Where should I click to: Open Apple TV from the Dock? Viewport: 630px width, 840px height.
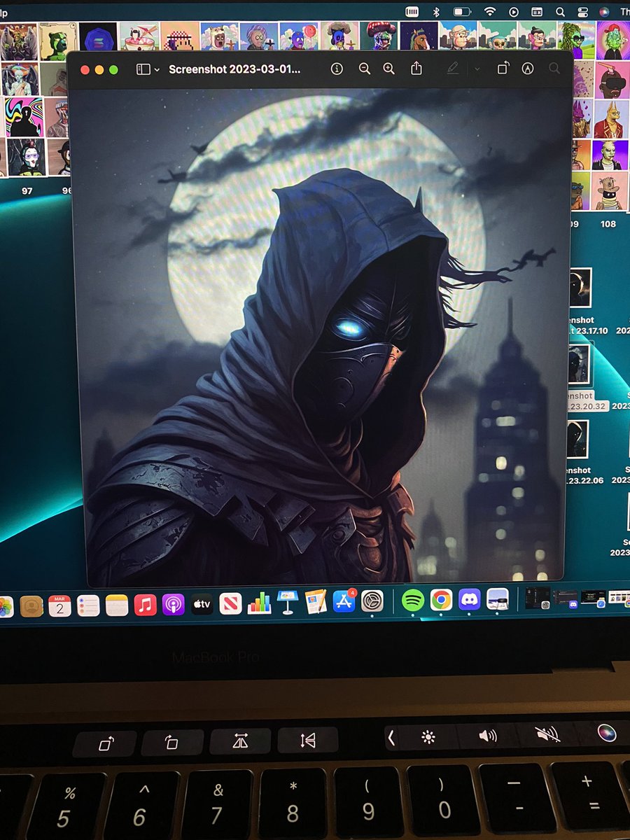(x=202, y=603)
